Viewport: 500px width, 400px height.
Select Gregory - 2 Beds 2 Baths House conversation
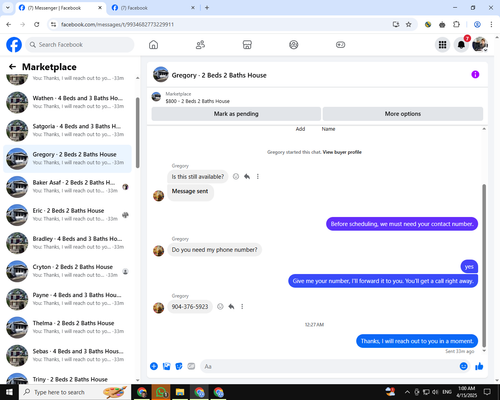click(67, 159)
